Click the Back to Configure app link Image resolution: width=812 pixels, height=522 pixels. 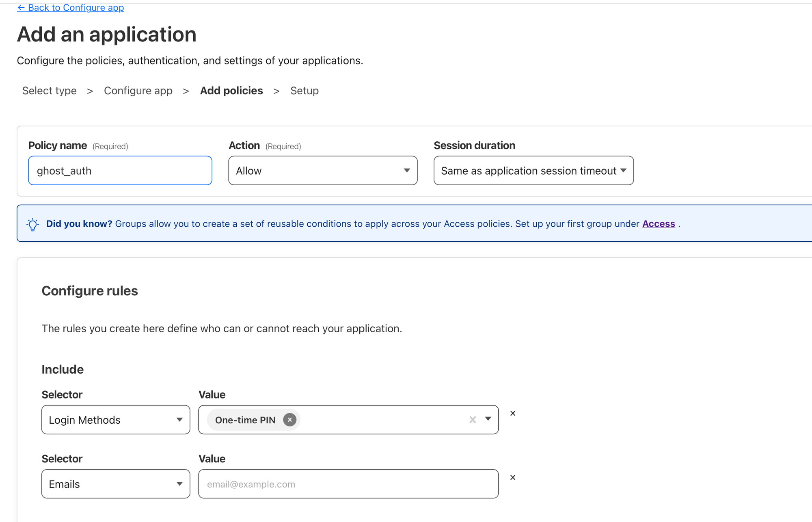click(71, 7)
